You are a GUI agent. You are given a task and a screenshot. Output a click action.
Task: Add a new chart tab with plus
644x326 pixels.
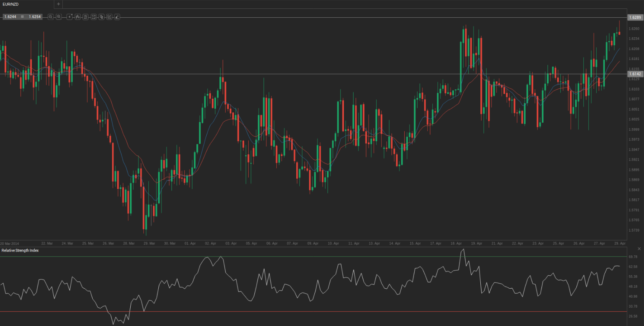[58, 4]
